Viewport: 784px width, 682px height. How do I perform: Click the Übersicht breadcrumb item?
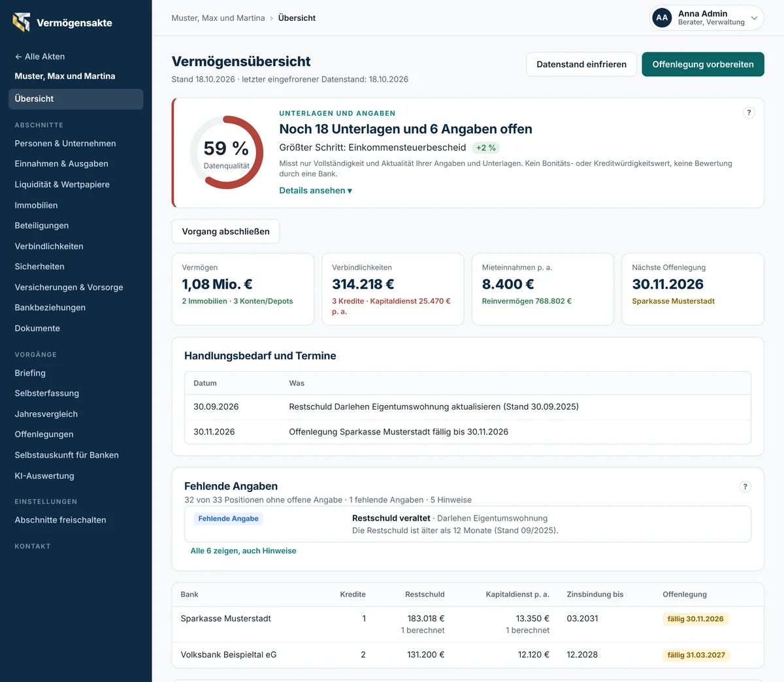coord(297,18)
